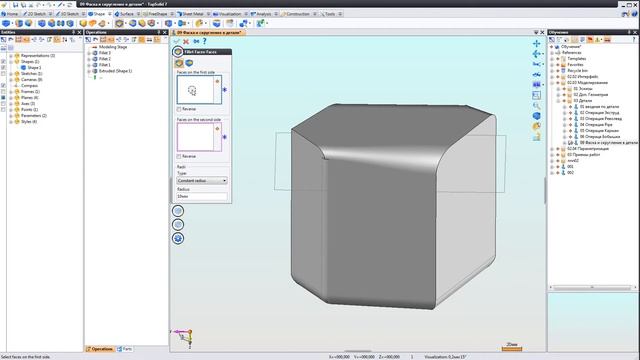
Task: Toggle visibility checkbox for Sketches (1)
Action: coord(3,74)
